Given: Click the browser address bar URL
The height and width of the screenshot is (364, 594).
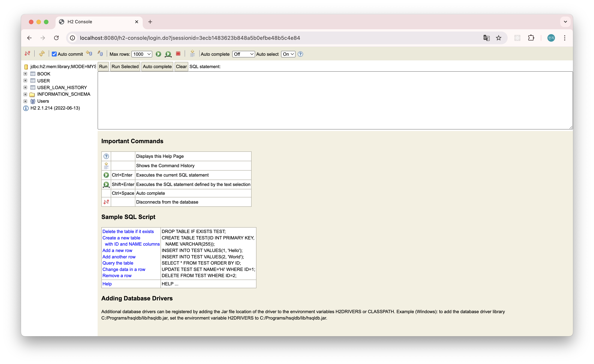Looking at the screenshot, I should tap(190, 38).
